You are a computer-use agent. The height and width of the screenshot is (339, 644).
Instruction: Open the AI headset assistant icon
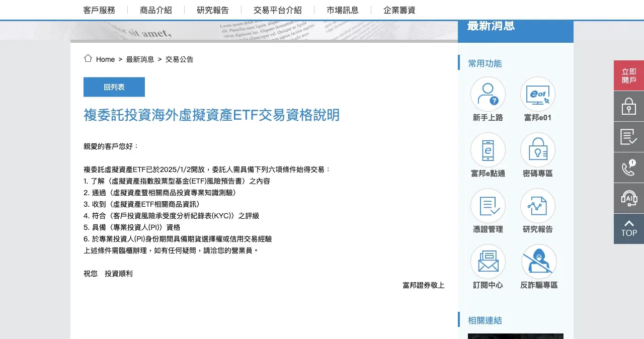click(629, 198)
